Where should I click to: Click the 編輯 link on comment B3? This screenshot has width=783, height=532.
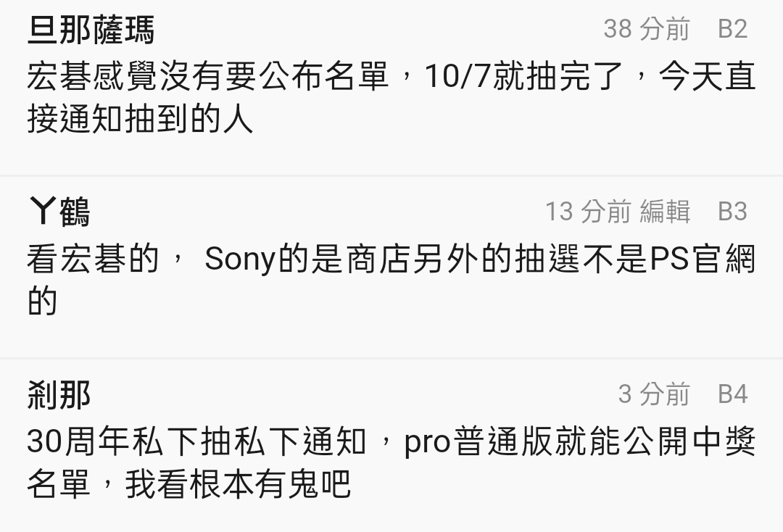pos(665,212)
